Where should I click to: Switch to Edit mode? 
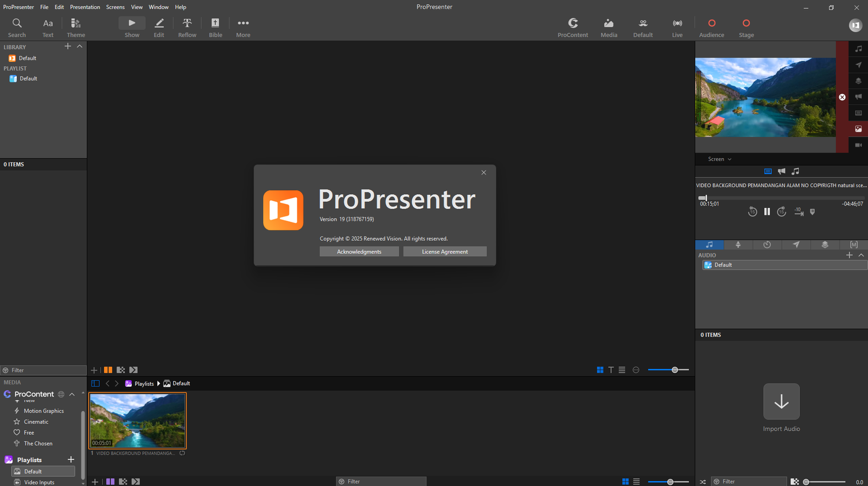click(x=159, y=28)
